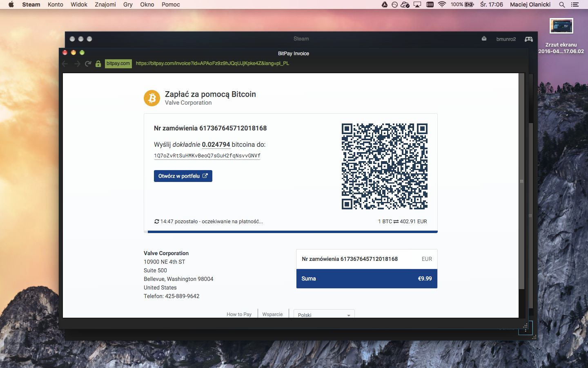This screenshot has height=368, width=588.
Task: Open the Apple menu
Action: [x=11, y=4]
